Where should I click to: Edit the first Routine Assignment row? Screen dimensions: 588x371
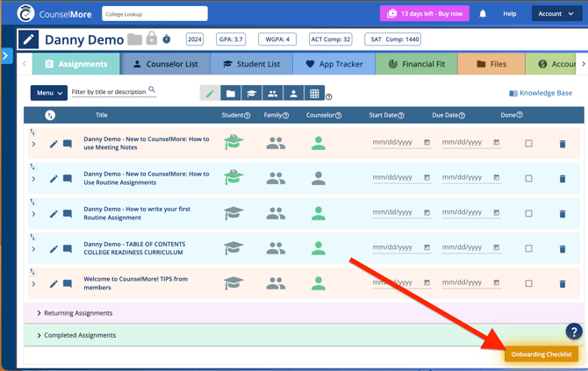coord(54,214)
